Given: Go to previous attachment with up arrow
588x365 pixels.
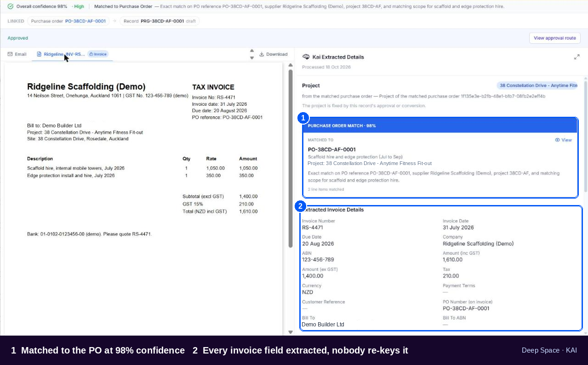Looking at the screenshot, I should [252, 51].
